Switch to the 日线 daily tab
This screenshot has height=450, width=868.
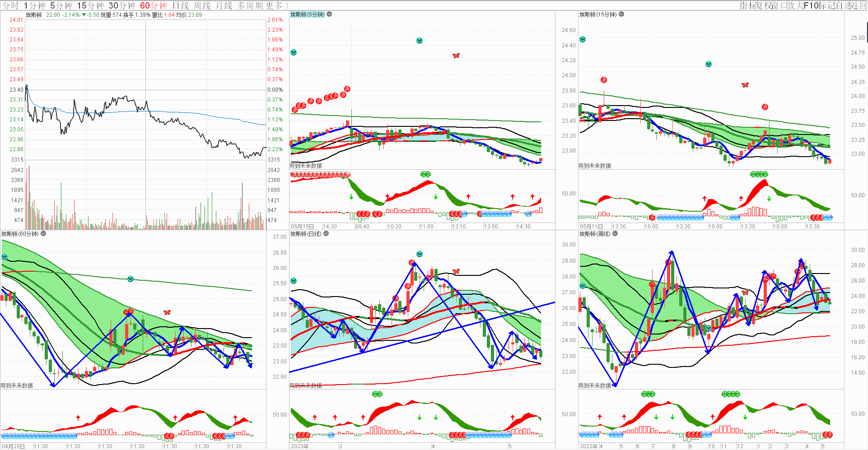180,5
